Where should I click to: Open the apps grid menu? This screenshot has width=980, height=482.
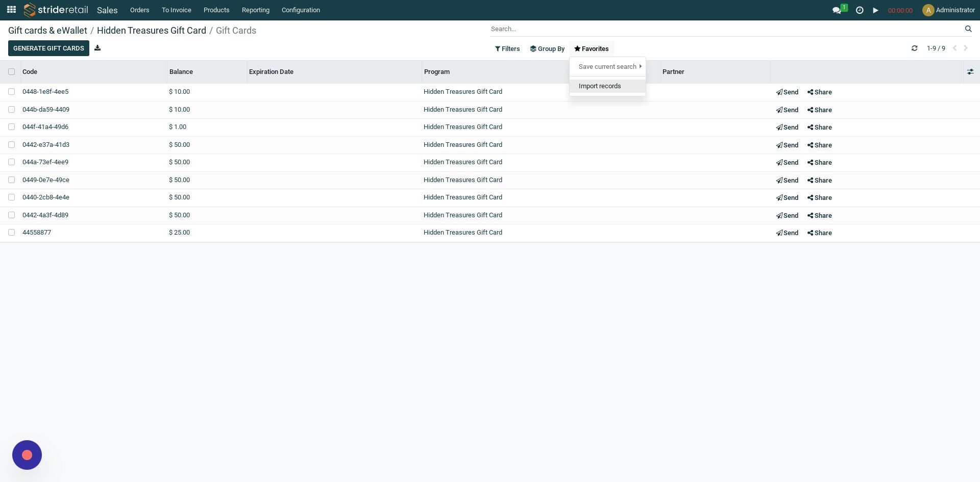point(11,10)
